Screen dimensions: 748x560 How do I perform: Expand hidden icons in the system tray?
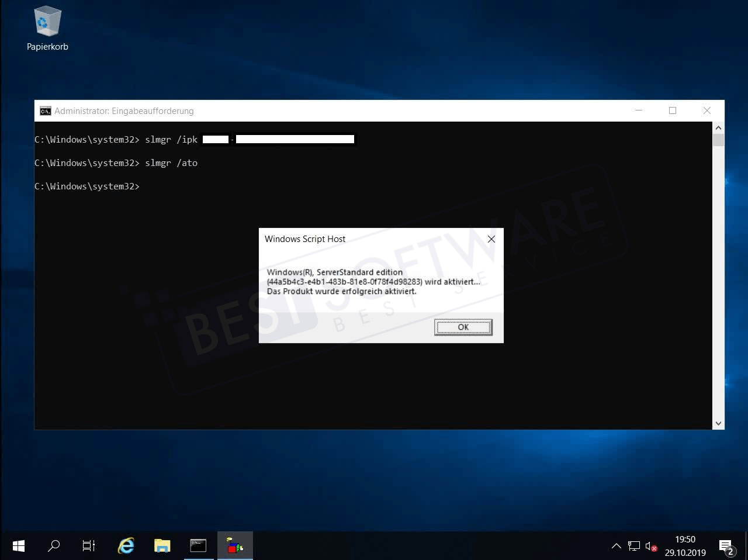tap(617, 545)
